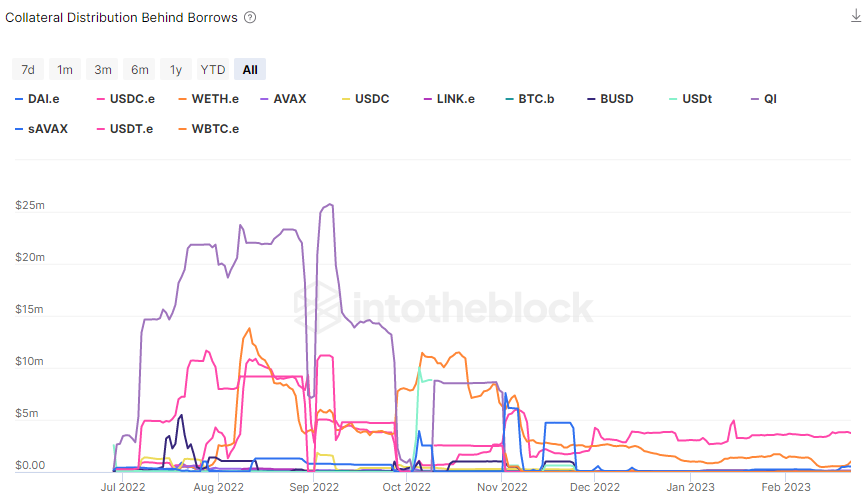The height and width of the screenshot is (502, 868).
Task: Select the All time range
Action: [x=249, y=69]
